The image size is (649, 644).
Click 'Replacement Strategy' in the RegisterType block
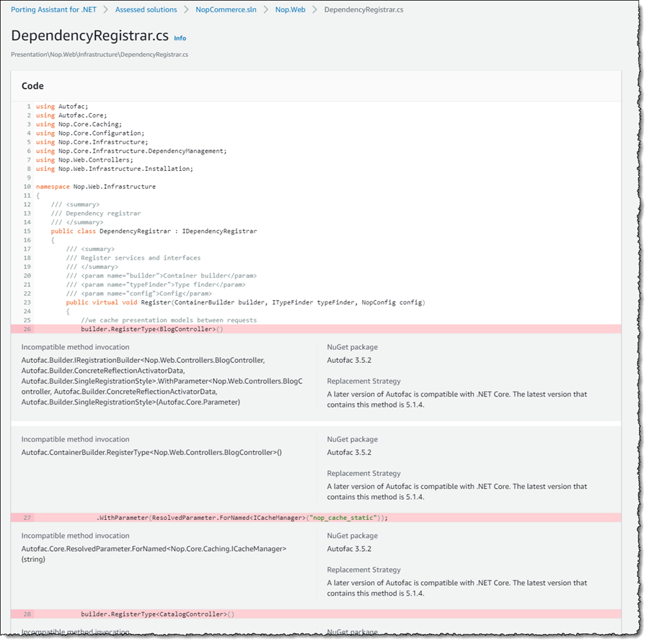pyautogui.click(x=364, y=474)
